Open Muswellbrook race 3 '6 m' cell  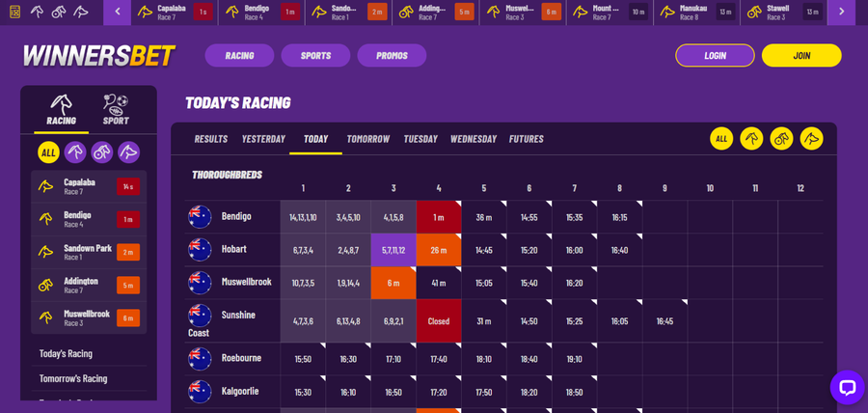coord(393,283)
